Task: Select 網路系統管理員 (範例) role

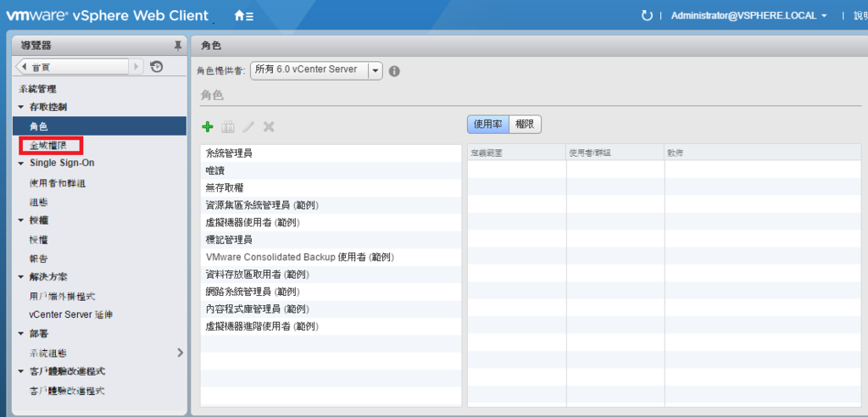Action: coord(331,292)
